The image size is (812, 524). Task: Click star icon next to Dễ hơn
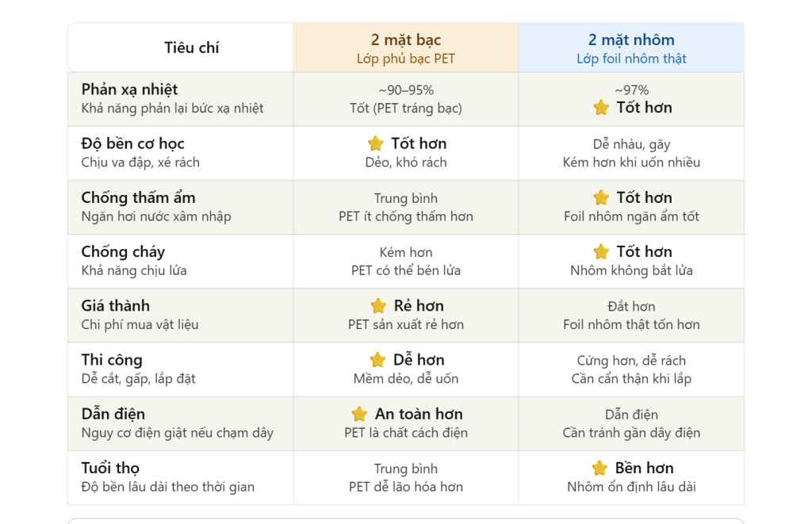378,360
